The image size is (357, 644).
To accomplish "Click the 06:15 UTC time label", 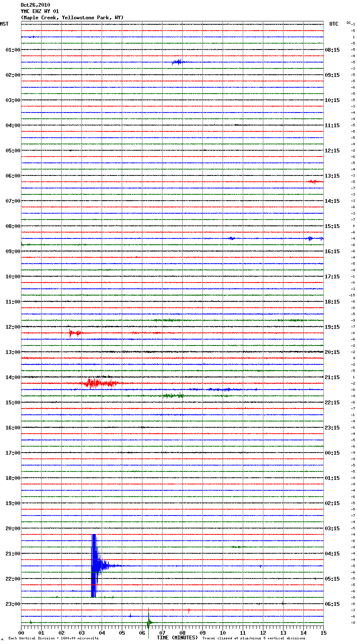I will pyautogui.click(x=332, y=604).
